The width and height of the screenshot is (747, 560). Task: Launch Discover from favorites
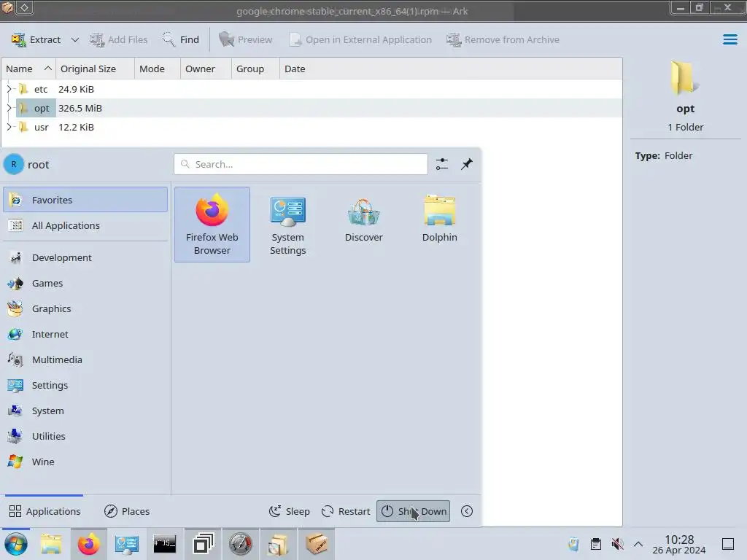[364, 225]
